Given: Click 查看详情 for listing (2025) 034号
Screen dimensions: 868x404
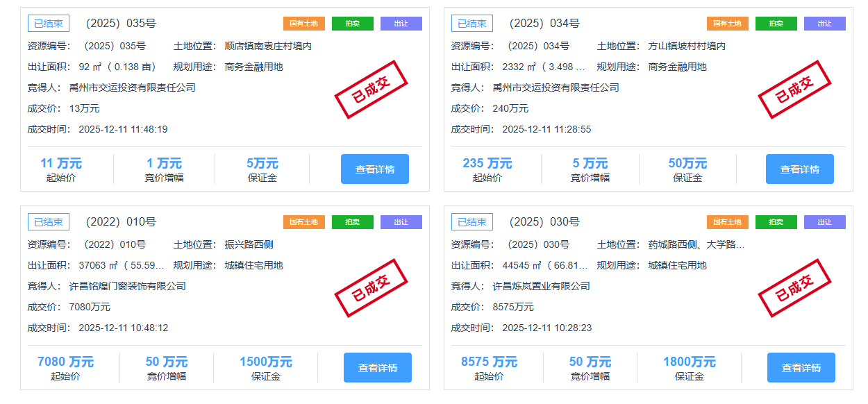Looking at the screenshot, I should [799, 169].
